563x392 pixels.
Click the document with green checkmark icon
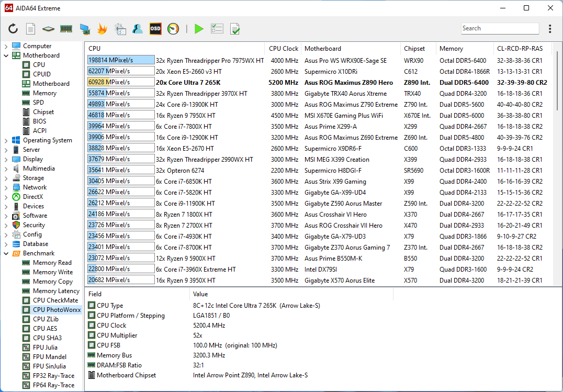coord(235,29)
